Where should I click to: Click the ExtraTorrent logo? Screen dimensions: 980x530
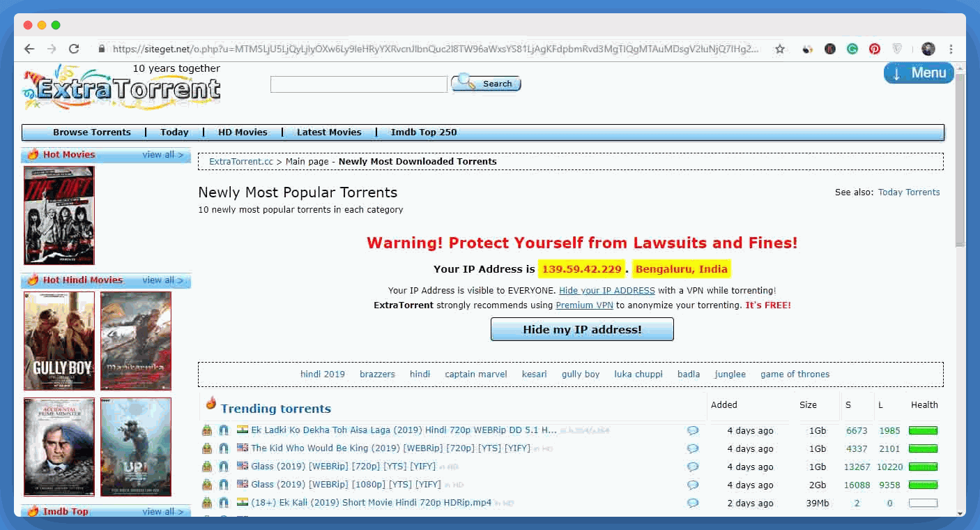click(122, 88)
